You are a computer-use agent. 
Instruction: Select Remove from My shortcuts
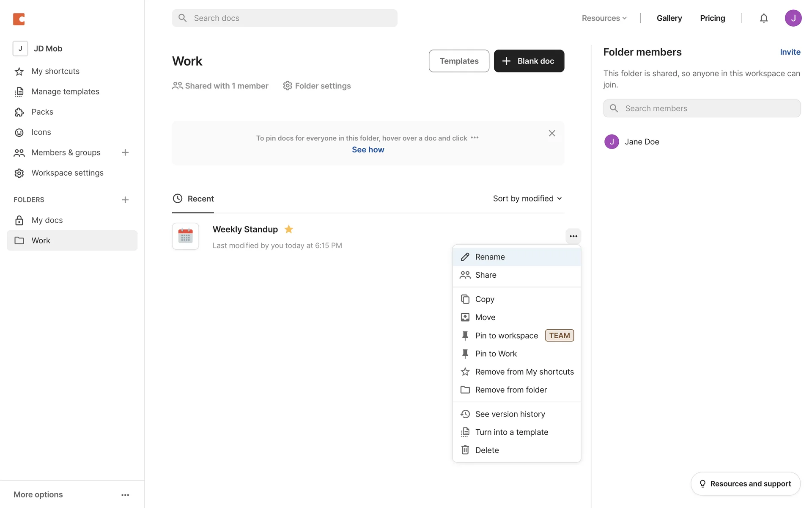pos(524,372)
